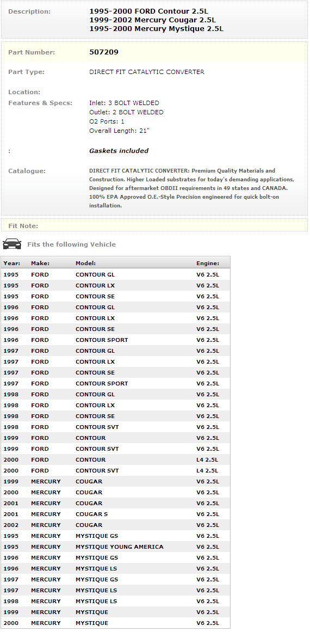Click the car icon beside Fits the following Vehicle

click(12, 244)
